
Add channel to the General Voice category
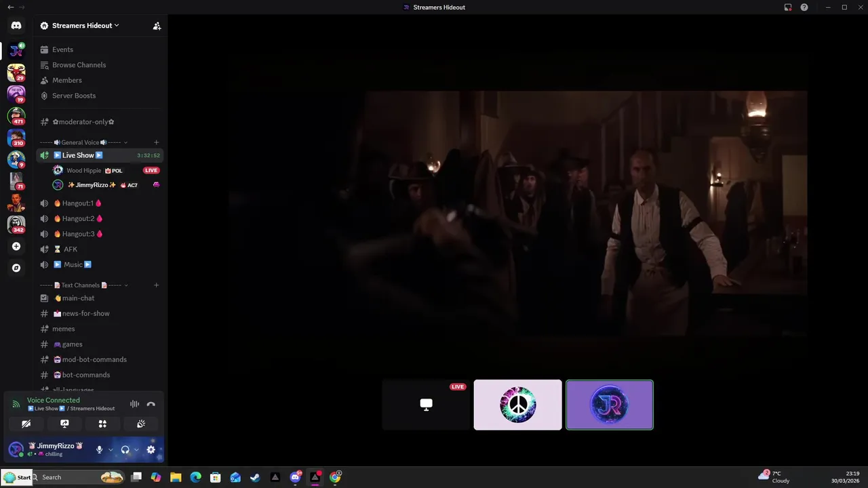[x=156, y=142]
